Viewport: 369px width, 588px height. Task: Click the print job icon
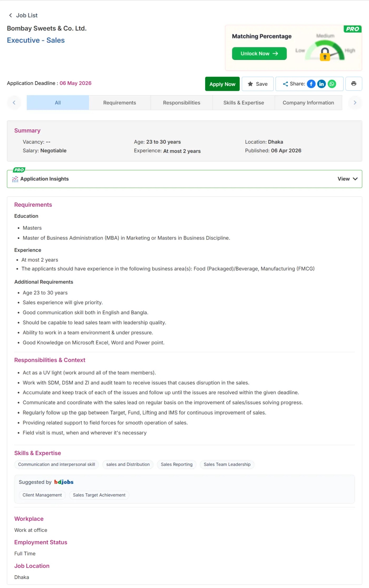pos(353,84)
